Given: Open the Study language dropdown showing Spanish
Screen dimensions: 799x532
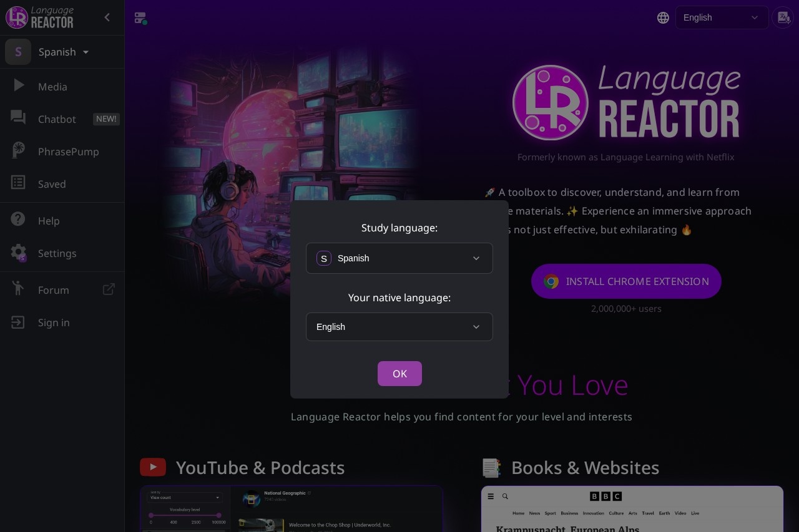Looking at the screenshot, I should [399, 258].
